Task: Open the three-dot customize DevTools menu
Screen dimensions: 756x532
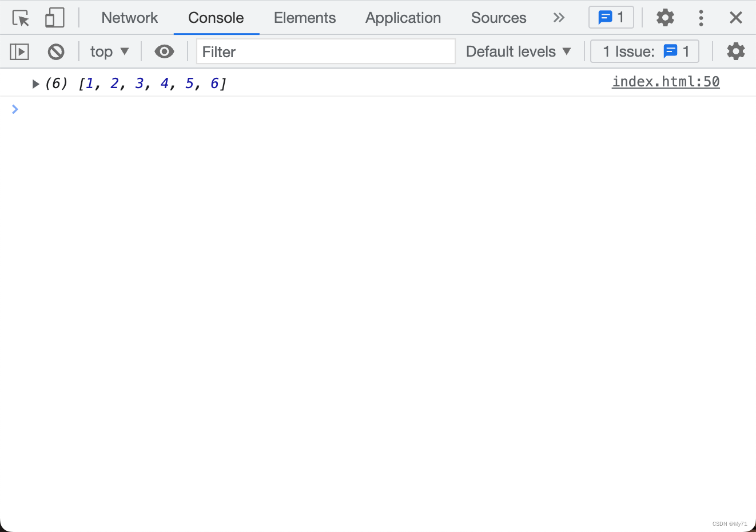Action: [701, 18]
